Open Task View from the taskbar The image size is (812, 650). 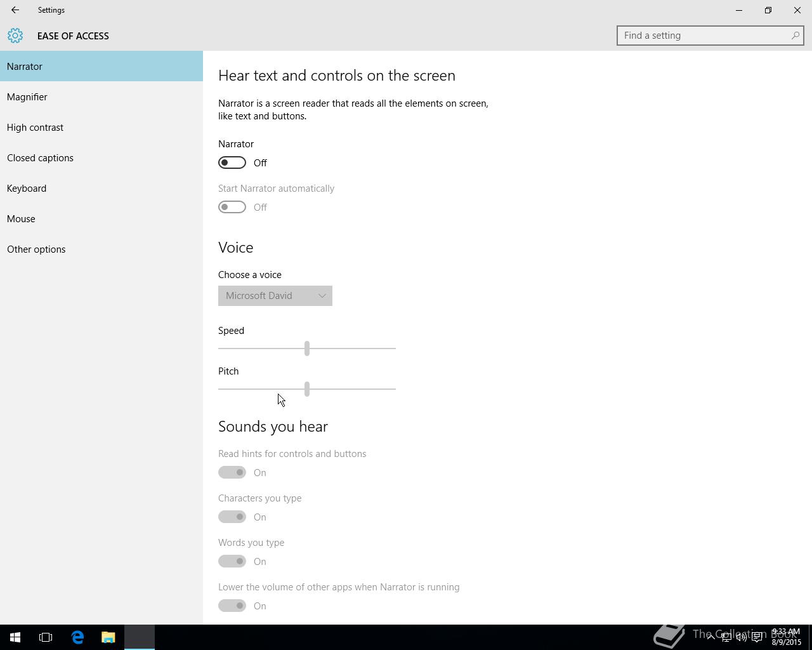point(46,637)
